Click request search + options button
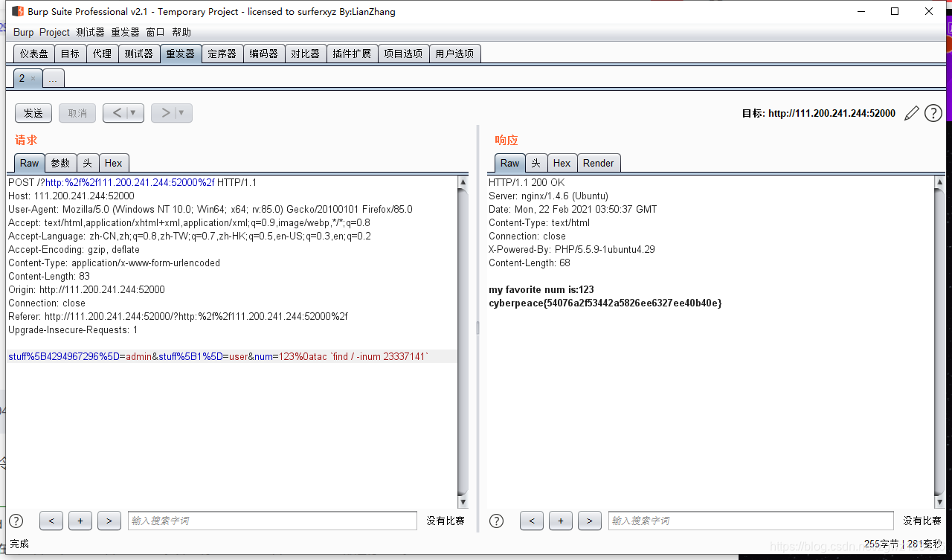 pyautogui.click(x=80, y=521)
